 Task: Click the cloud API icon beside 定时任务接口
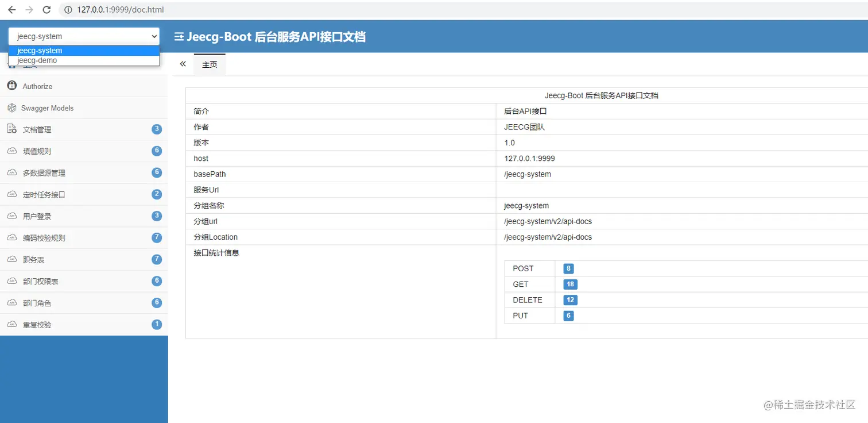click(x=11, y=194)
